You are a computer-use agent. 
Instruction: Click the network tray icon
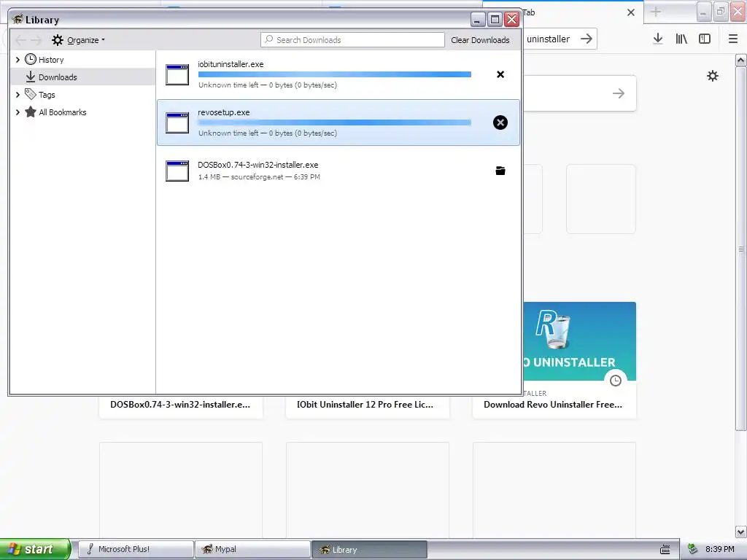(x=693, y=549)
